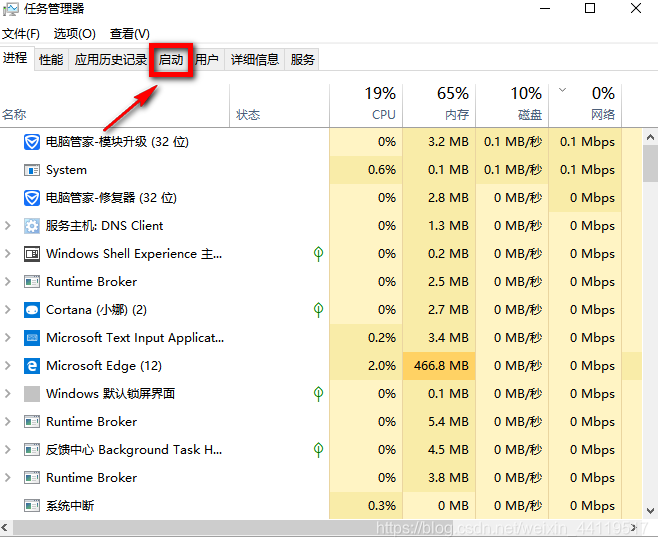Sort by the 状态 column header
The width and height of the screenshot is (658, 547).
pos(279,106)
